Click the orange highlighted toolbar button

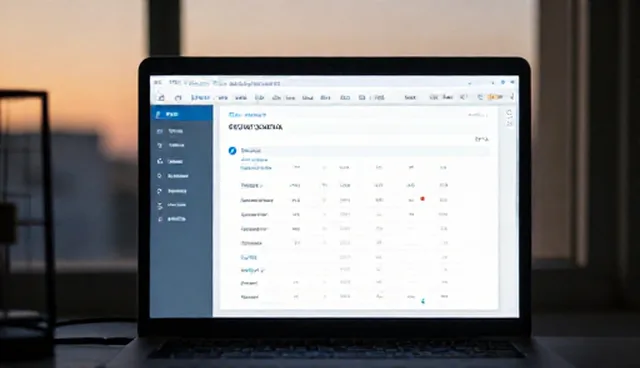[x=496, y=97]
